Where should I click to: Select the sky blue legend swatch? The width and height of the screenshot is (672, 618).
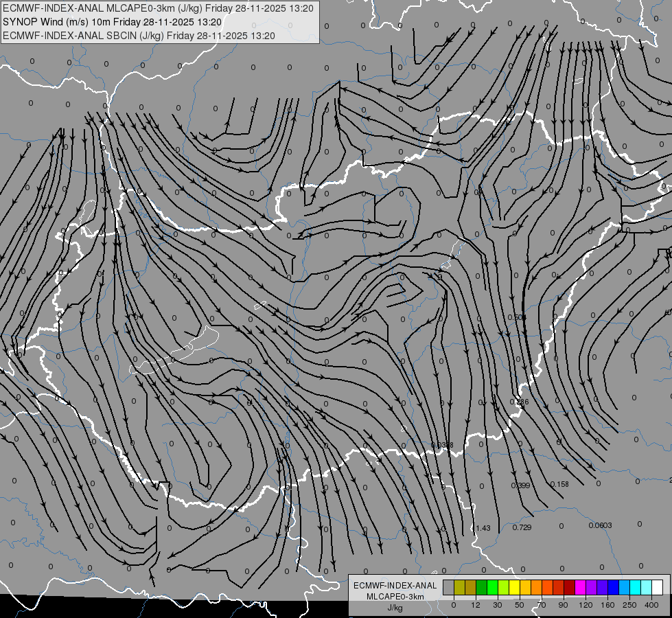(x=625, y=587)
